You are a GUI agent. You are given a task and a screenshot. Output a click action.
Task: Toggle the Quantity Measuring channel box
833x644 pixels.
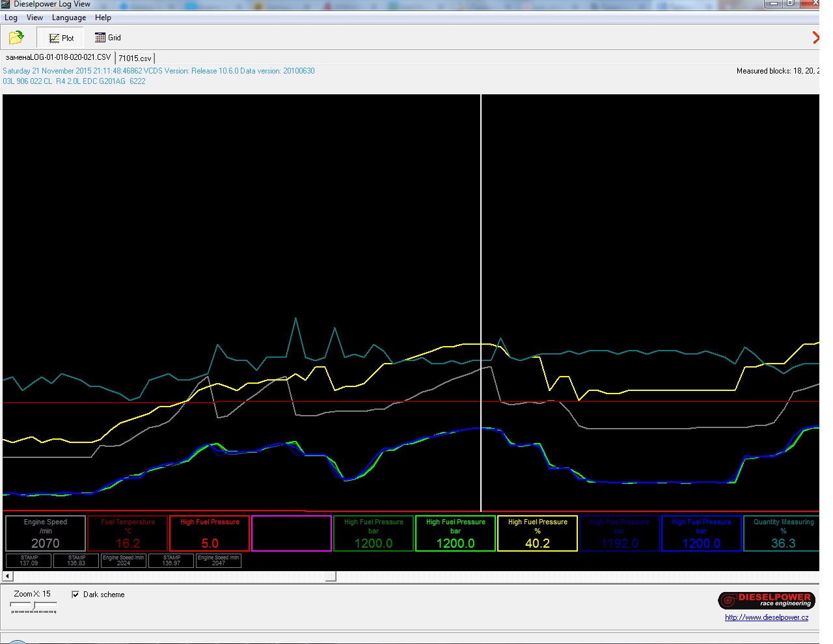click(x=783, y=533)
